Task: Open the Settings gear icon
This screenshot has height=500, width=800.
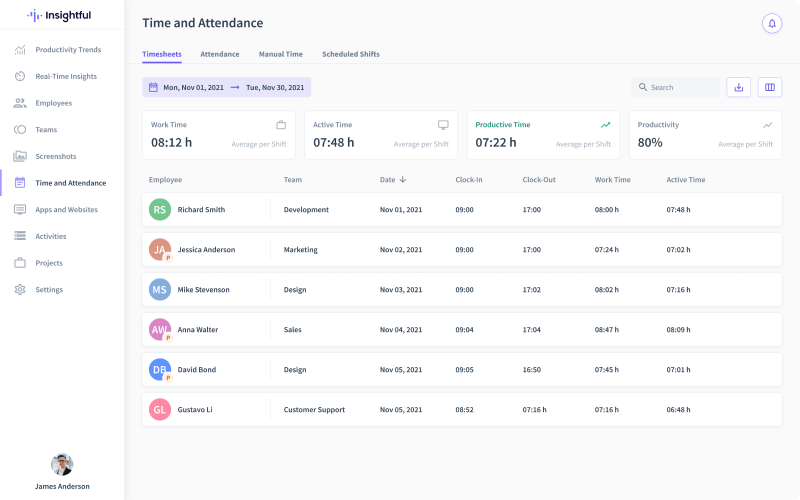Action: click(x=20, y=290)
